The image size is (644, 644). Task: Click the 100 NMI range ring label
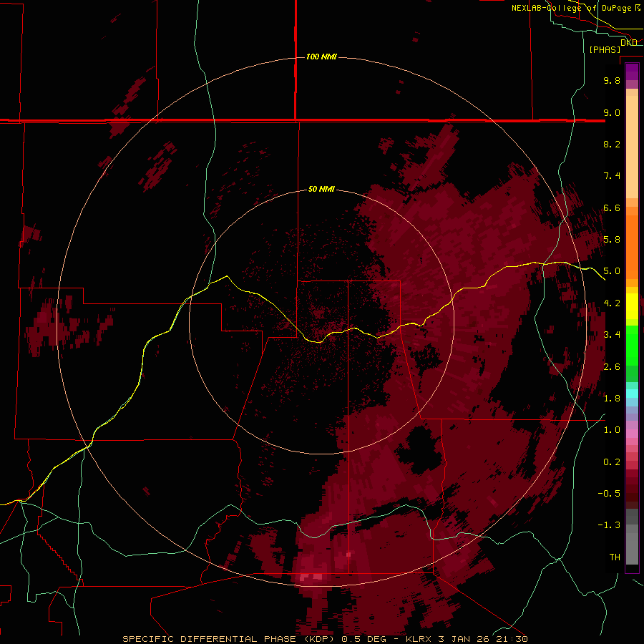[321, 57]
